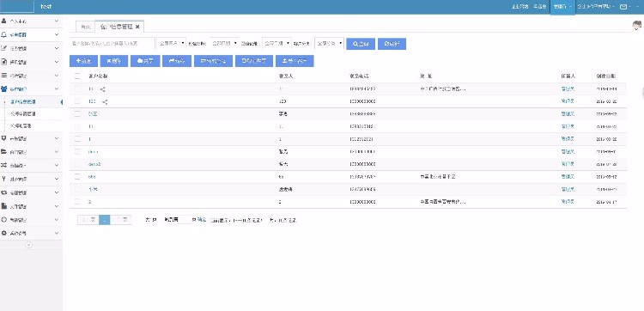Click the share icon beside customer 100

[105, 101]
